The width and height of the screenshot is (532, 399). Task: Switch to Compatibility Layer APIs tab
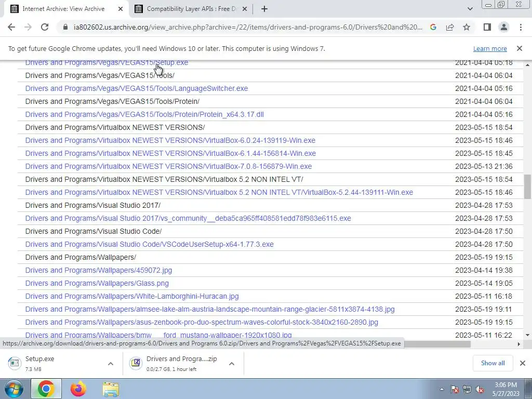tap(192, 9)
